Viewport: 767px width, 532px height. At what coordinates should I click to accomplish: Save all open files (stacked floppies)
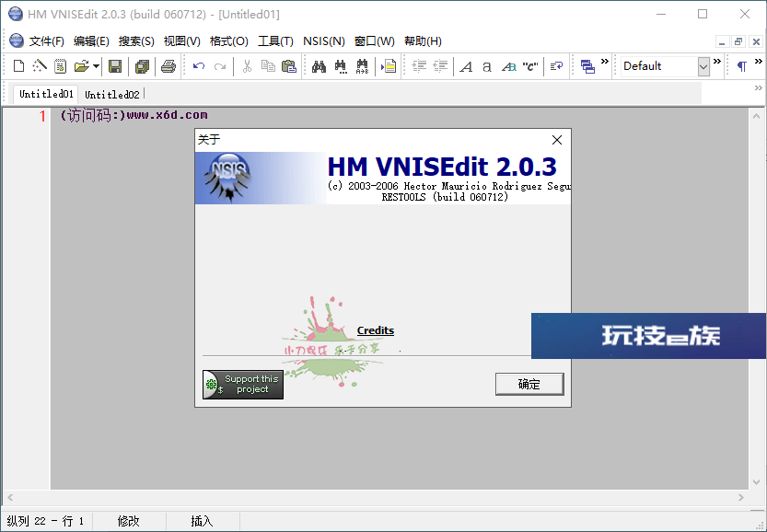pos(142,66)
